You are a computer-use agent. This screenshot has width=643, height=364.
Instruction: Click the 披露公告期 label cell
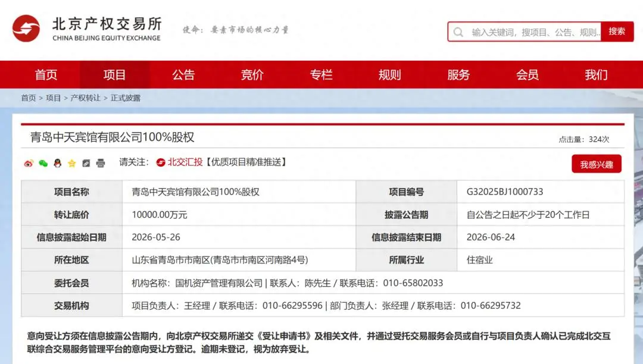point(407,215)
